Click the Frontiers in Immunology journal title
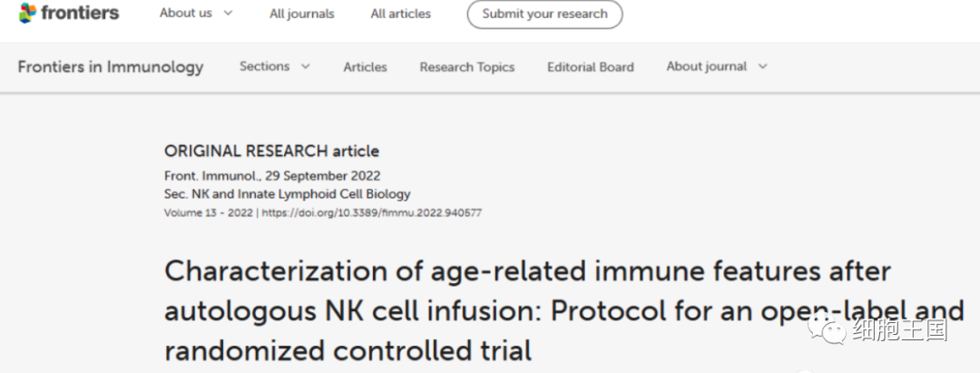The image size is (980, 373). click(x=111, y=66)
